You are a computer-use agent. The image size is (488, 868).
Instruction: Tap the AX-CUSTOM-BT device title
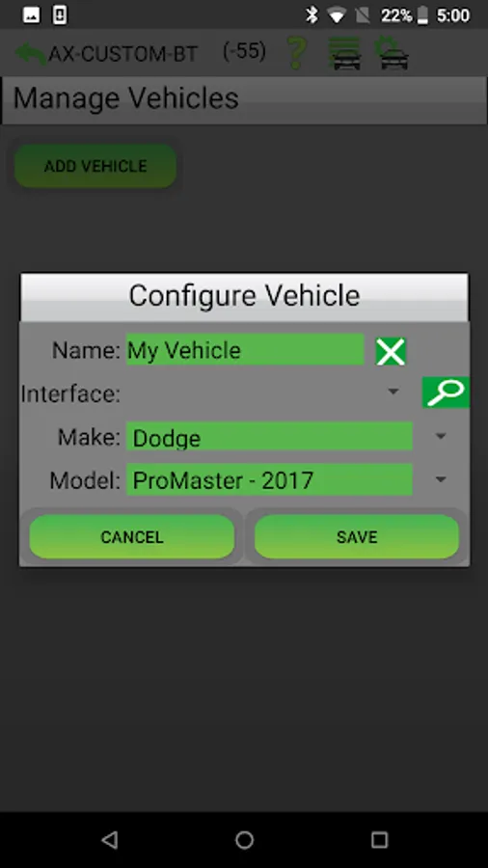pyautogui.click(x=122, y=54)
